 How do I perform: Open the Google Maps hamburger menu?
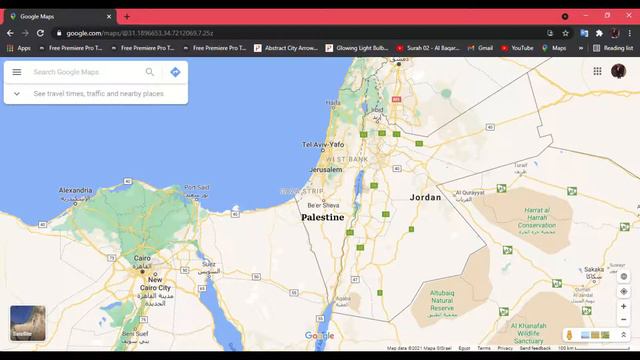click(x=17, y=72)
